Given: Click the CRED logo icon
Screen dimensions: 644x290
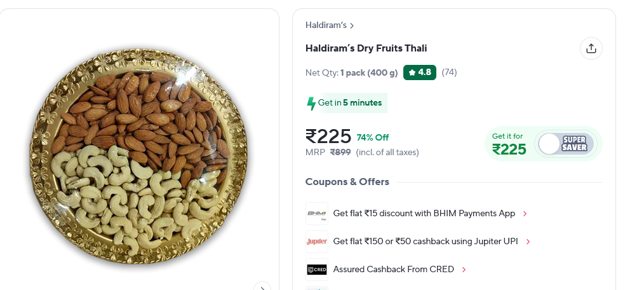Looking at the screenshot, I should tap(316, 270).
